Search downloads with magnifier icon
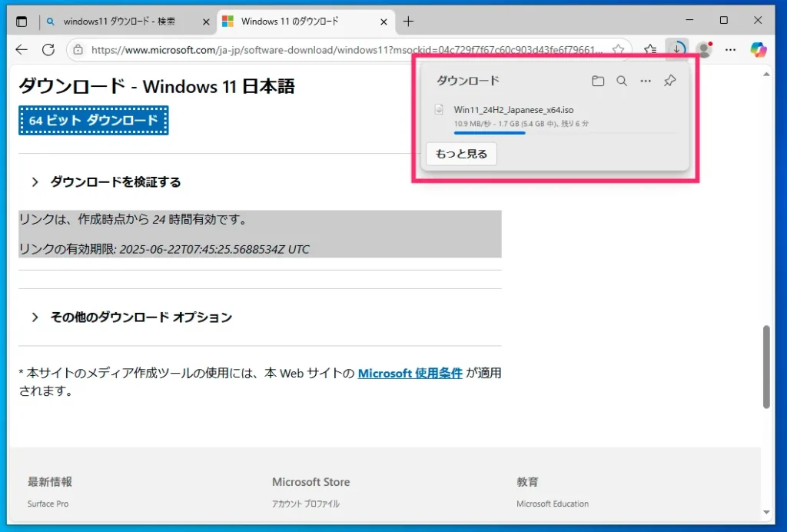 point(622,81)
